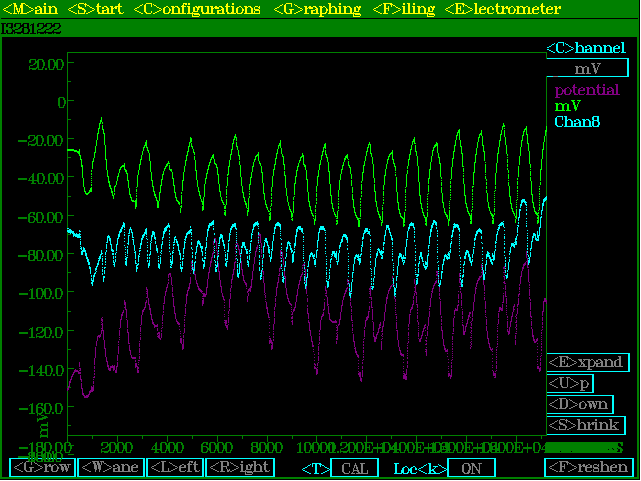
Task: Toggle the lock ON box
Action: click(472, 468)
